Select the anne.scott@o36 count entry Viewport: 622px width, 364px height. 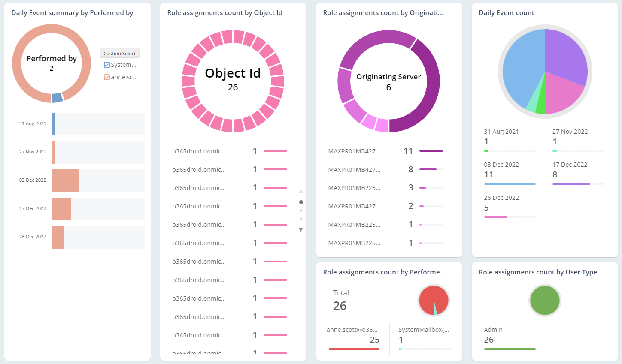[x=353, y=335]
